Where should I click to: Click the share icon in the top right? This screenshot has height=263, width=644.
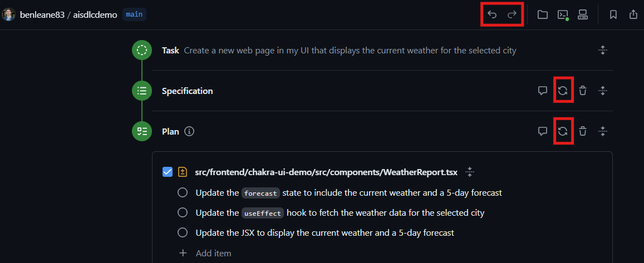[633, 15]
